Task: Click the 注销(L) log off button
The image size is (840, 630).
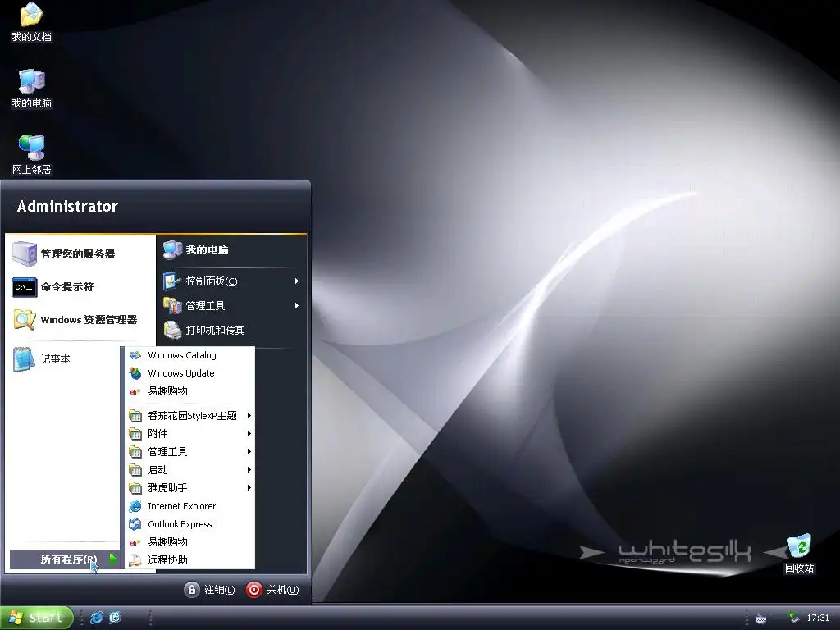Action: [209, 590]
